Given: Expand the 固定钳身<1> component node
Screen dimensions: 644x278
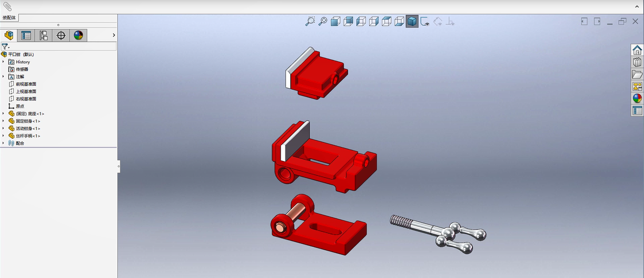Looking at the screenshot, I should (3, 121).
